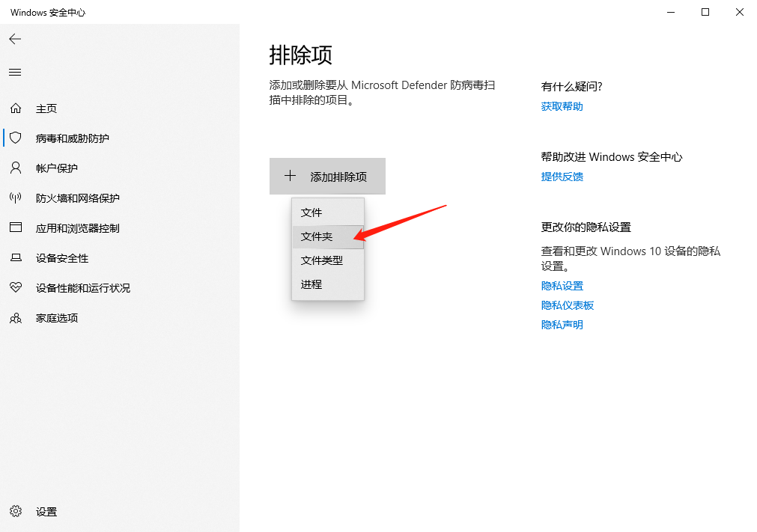Visit the 隐私仪表板 link
This screenshot has width=757, height=532.
567,305
